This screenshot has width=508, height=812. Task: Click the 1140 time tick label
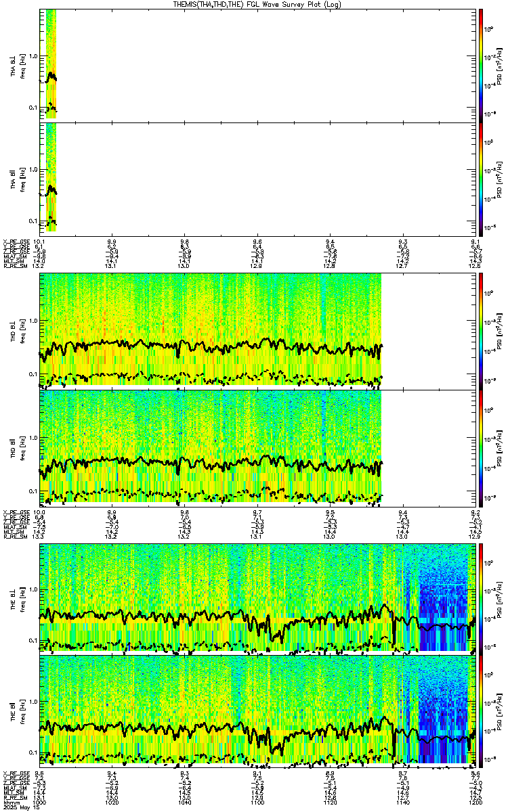point(404,802)
